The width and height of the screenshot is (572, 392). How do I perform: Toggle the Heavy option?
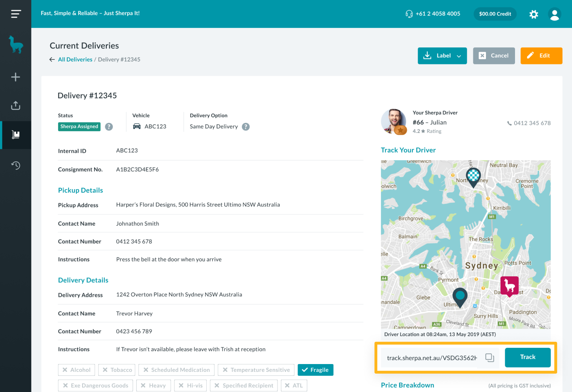click(x=154, y=385)
